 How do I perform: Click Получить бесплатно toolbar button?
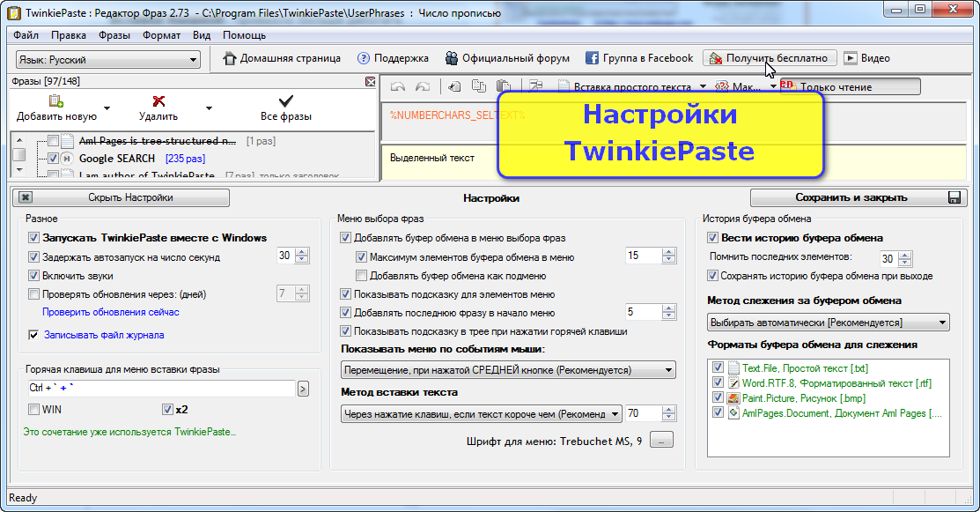click(x=770, y=58)
